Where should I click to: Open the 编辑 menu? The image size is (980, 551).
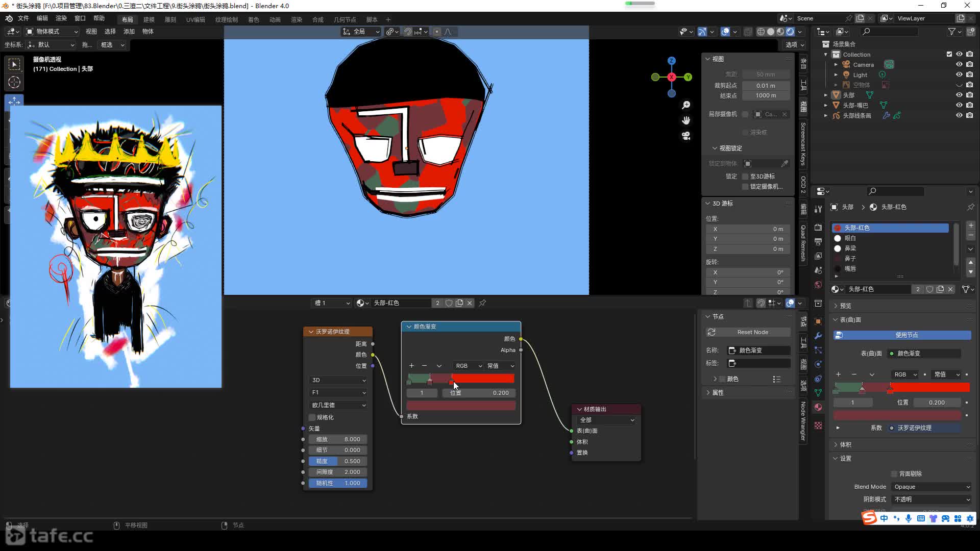[42, 18]
